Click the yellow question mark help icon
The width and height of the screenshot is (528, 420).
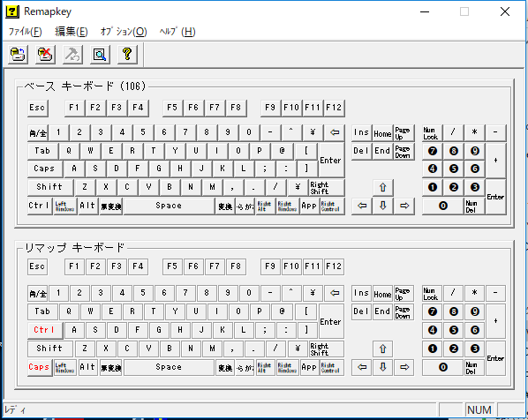(127, 54)
